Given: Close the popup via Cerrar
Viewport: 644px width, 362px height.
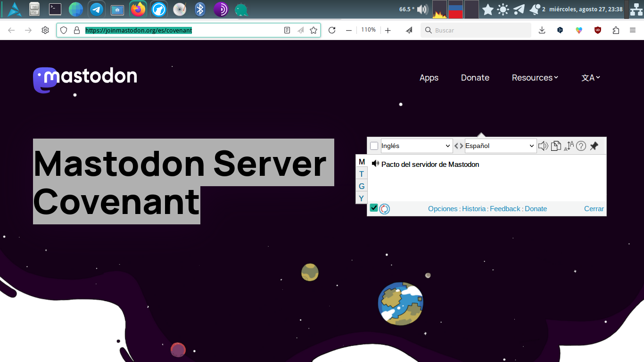Looking at the screenshot, I should click(594, 209).
